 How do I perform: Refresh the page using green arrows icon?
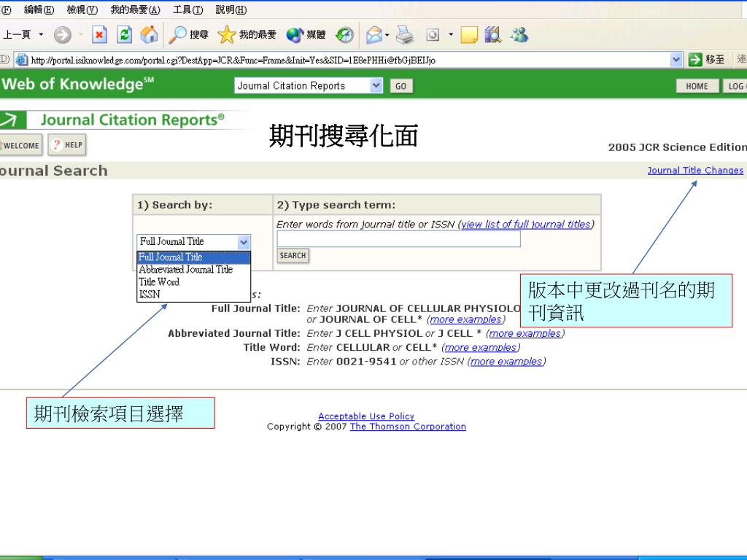point(124,35)
